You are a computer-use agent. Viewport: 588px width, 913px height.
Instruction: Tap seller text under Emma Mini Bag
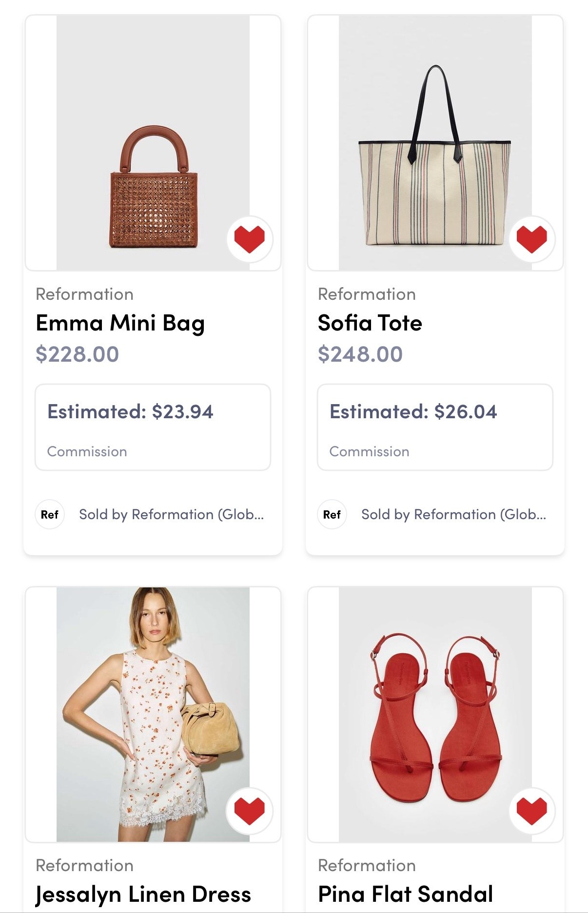[x=171, y=514]
